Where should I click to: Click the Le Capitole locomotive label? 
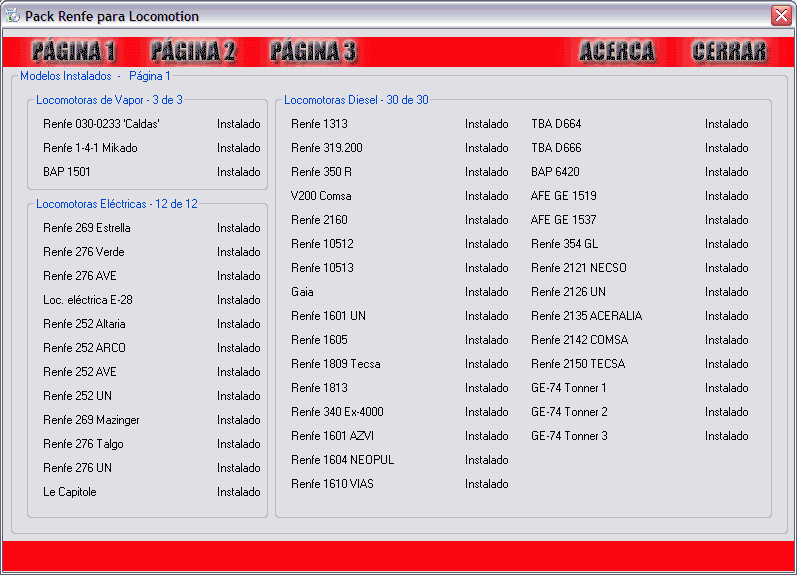[69, 492]
